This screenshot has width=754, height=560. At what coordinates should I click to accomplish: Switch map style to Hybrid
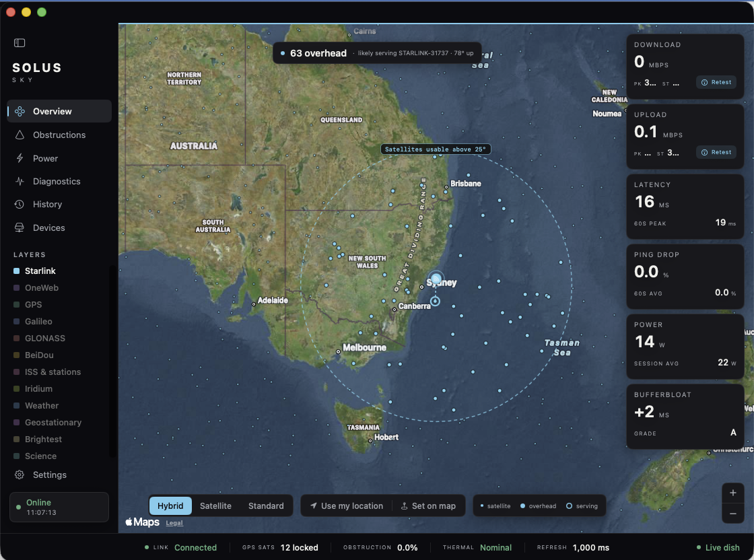[170, 505]
